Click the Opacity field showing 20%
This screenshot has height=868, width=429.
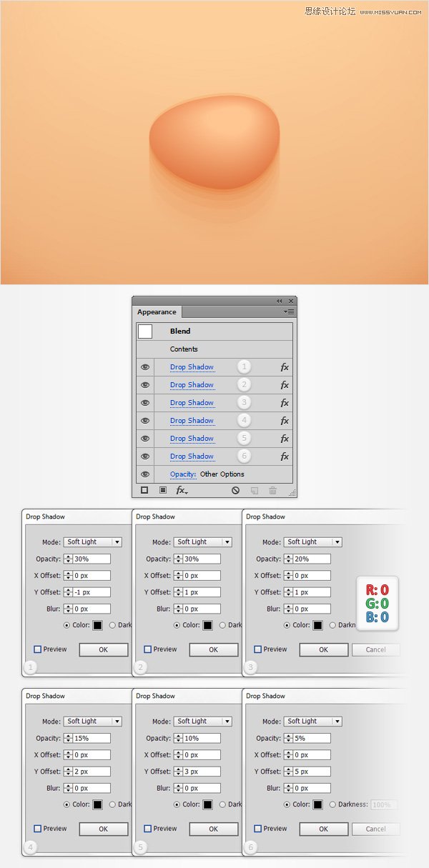pos(311,559)
